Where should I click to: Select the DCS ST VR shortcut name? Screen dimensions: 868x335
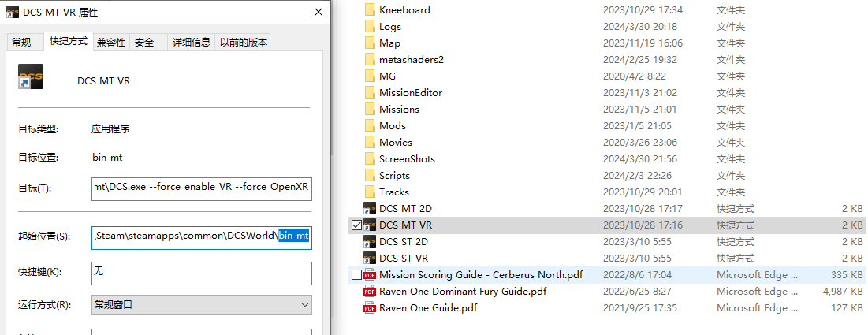point(404,258)
